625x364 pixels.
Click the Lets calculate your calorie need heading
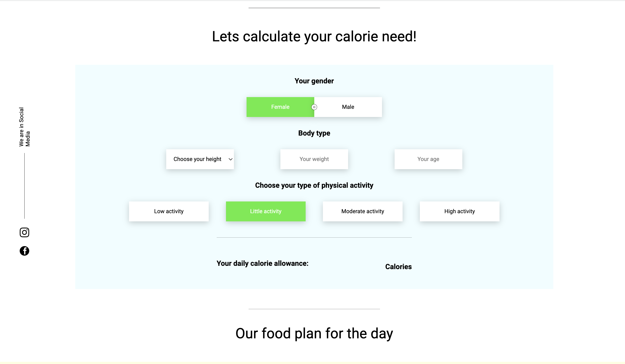314,36
